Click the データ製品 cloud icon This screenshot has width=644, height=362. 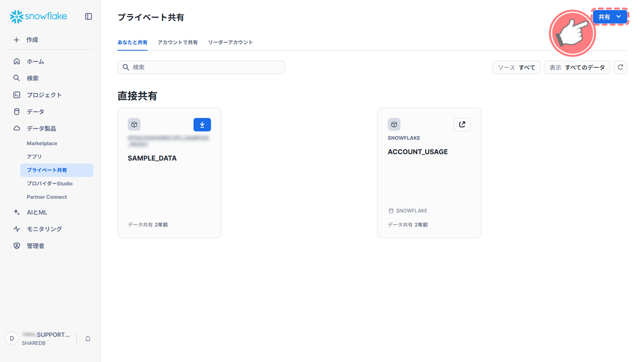(17, 128)
